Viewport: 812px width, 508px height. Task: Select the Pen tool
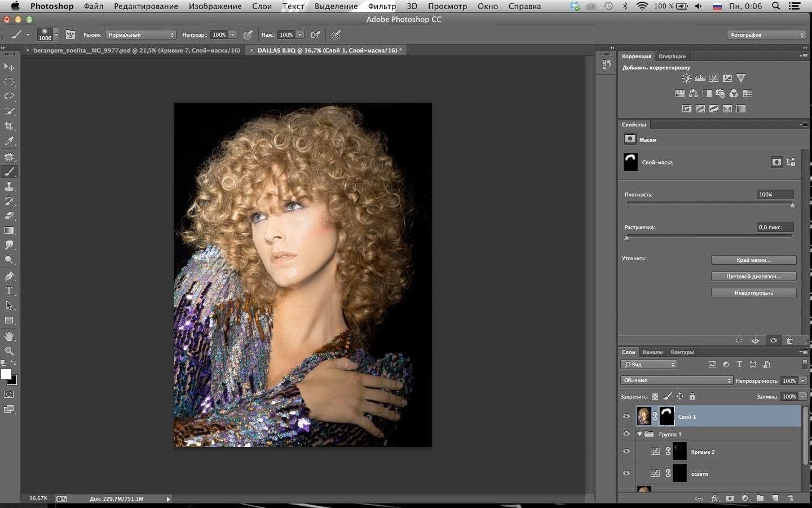pos(9,276)
